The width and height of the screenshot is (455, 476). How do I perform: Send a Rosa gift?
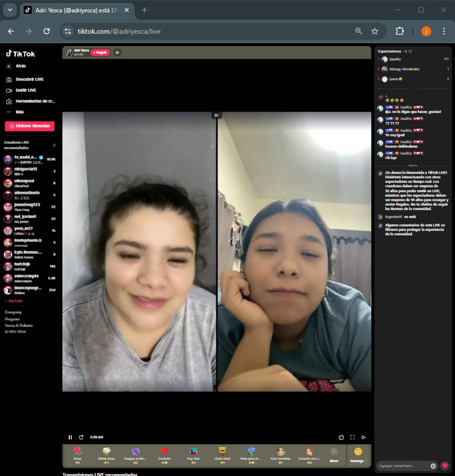point(77,454)
